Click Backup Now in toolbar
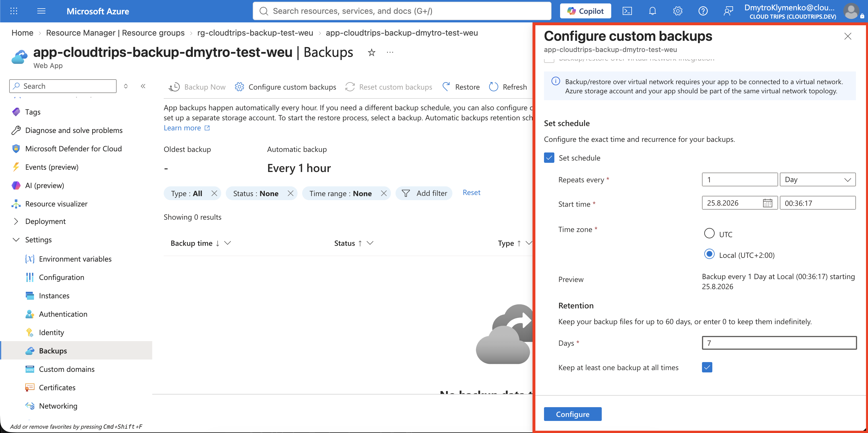 (x=197, y=87)
